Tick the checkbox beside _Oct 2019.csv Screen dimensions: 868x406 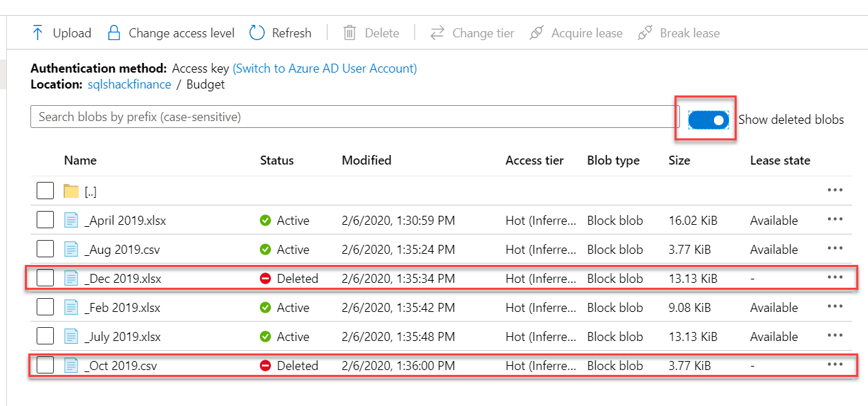[x=46, y=366]
